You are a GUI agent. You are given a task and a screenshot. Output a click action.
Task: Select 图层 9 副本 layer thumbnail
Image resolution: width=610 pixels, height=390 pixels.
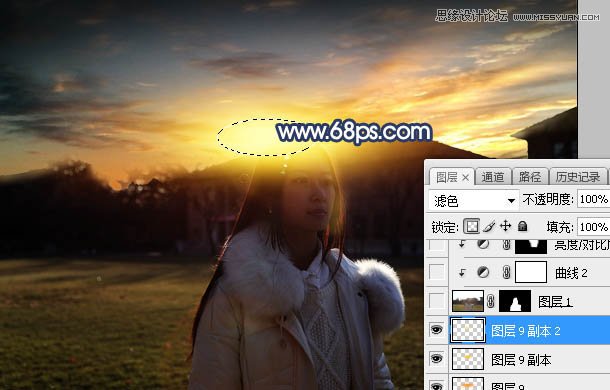tap(468, 358)
